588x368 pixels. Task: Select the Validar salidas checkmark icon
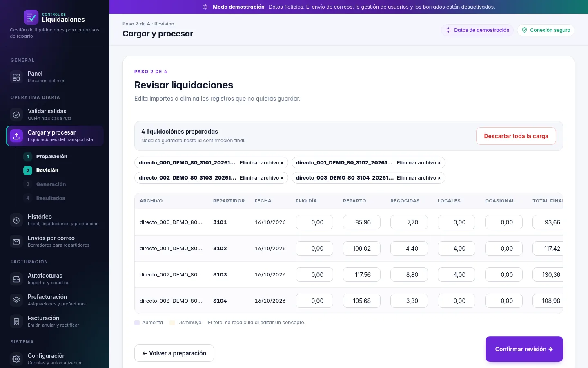[16, 114]
